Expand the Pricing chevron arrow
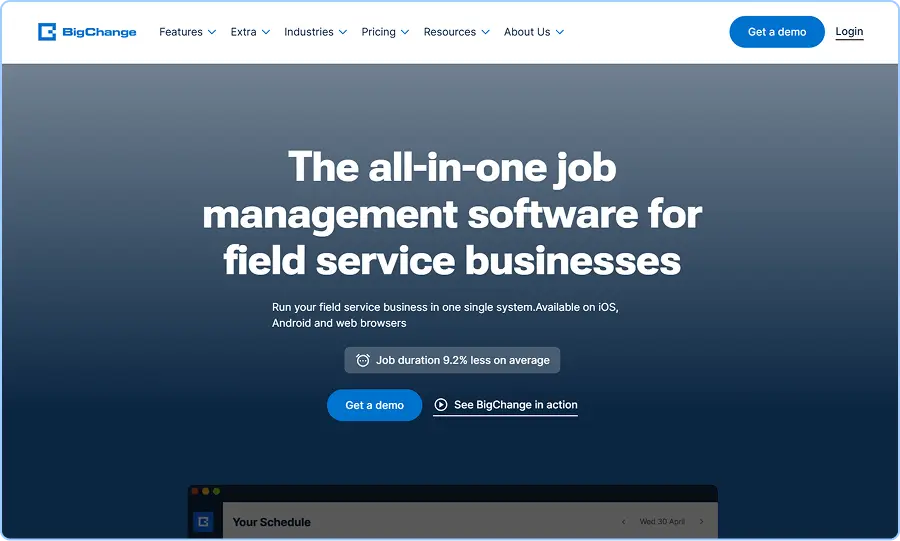The width and height of the screenshot is (900, 541). click(x=405, y=32)
